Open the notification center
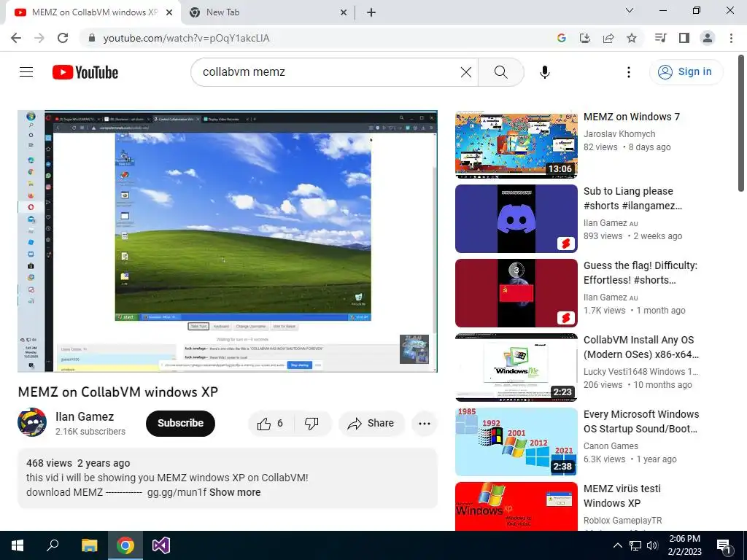Image resolution: width=747 pixels, height=560 pixels. click(724, 545)
